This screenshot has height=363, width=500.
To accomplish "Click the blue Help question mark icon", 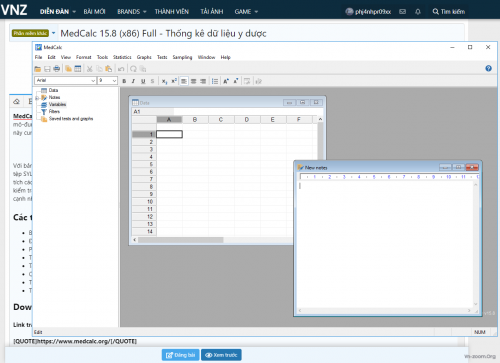I will coord(488,68).
